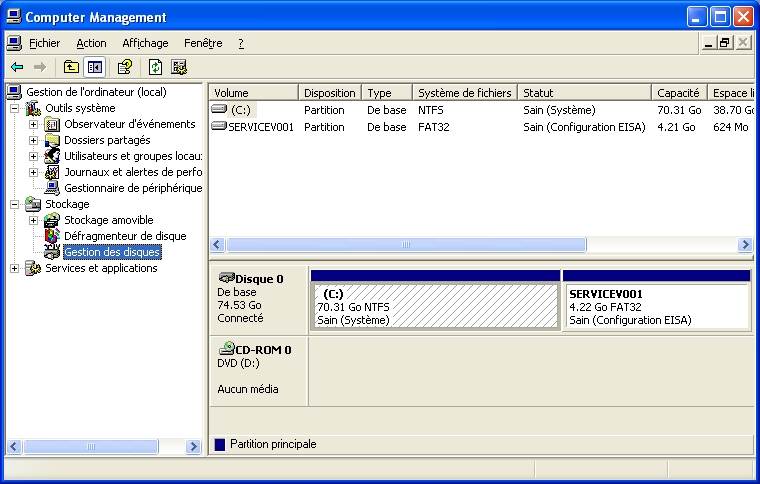Click the volume list horizontal scrollbar right arrow
This screenshot has height=484, width=760.
coord(745,244)
